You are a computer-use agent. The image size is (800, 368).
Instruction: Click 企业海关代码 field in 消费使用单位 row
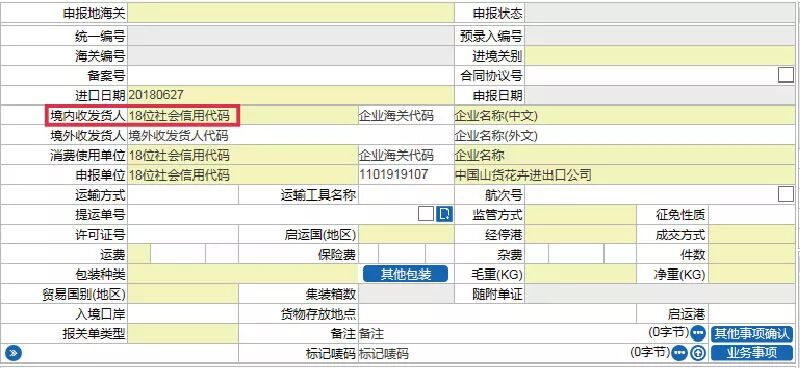coord(406,155)
